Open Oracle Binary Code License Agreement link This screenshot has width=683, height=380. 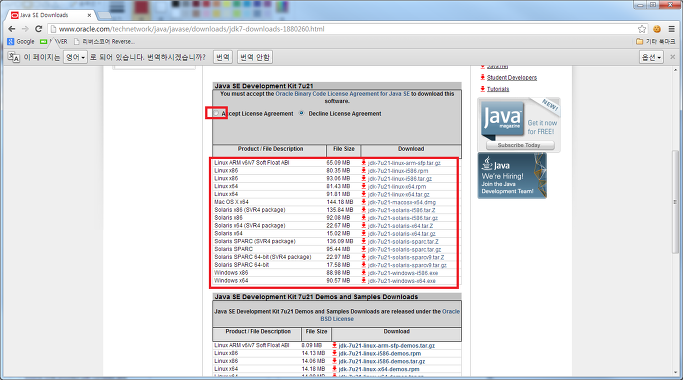point(342,94)
